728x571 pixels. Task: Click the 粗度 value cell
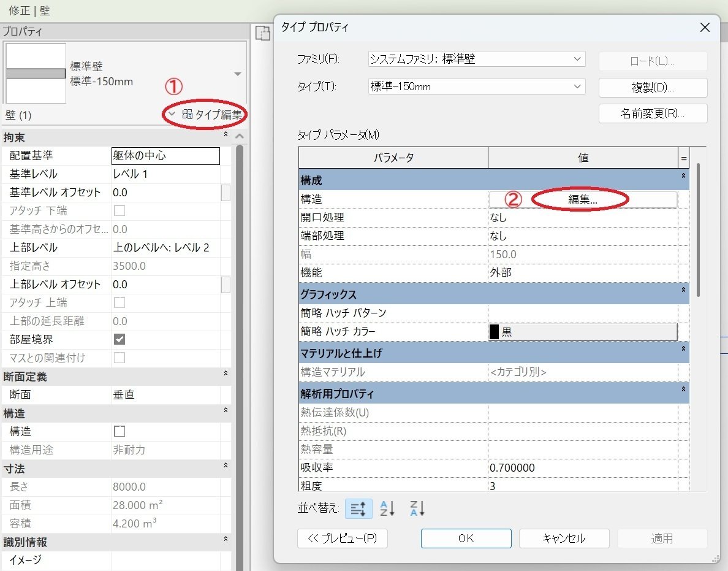click(x=583, y=486)
